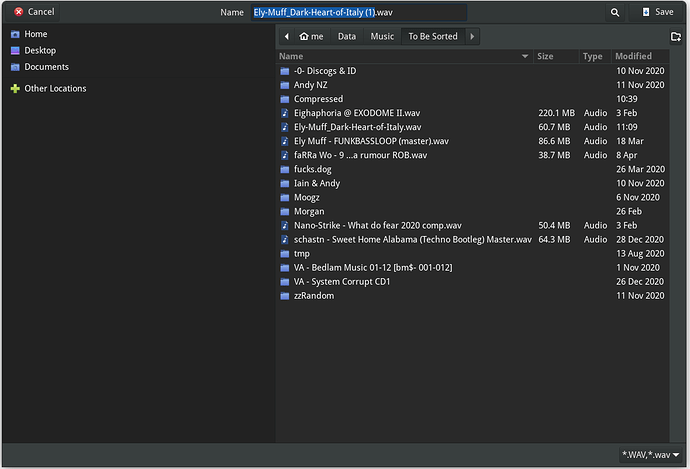
Task: Select 'schastn - Sweet Home Alabama' file name
Action: coord(412,240)
